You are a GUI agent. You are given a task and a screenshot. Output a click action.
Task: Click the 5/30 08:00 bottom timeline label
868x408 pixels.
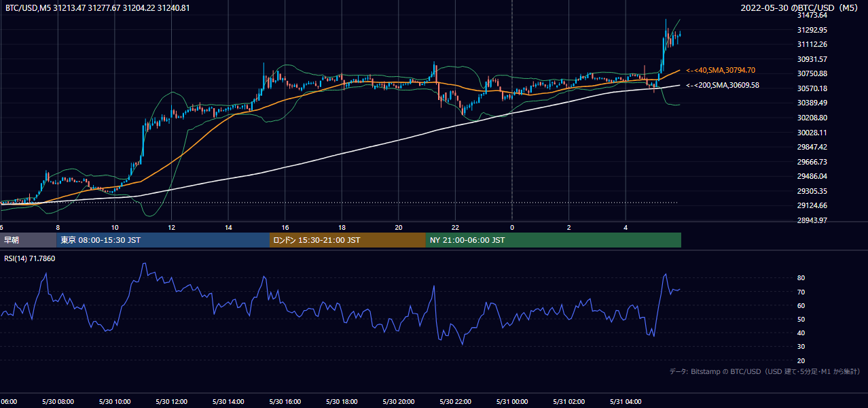pos(58,402)
